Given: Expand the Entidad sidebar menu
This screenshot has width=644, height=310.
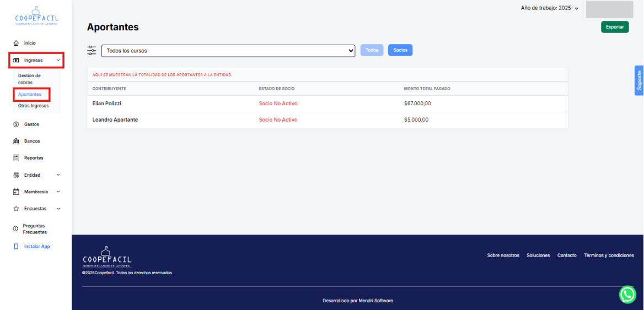Looking at the screenshot, I should [36, 175].
